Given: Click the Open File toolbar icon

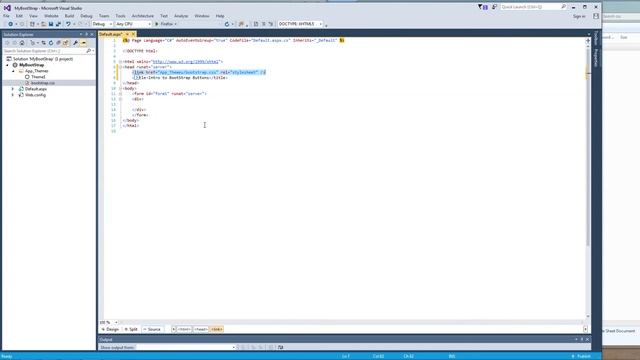Looking at the screenshot, I should point(43,24).
